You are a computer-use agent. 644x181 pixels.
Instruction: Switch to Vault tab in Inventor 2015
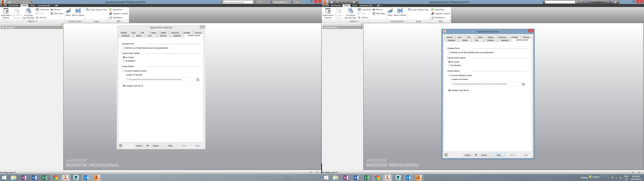click(354, 5)
